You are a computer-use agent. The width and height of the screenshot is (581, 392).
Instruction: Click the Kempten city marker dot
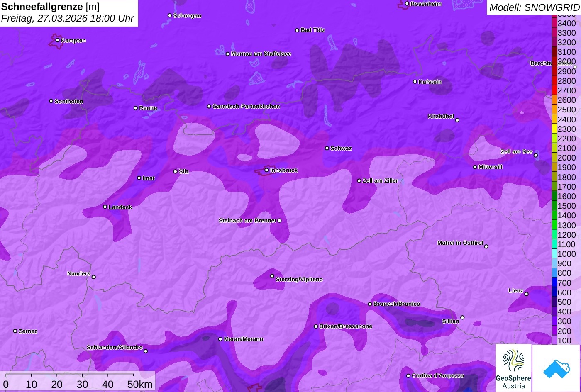coord(57,40)
